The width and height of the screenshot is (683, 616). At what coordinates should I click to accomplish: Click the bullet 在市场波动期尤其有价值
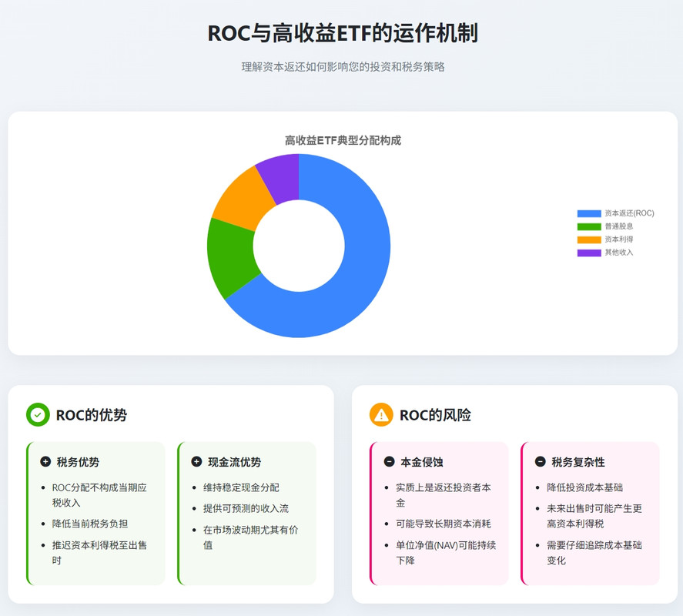250,537
